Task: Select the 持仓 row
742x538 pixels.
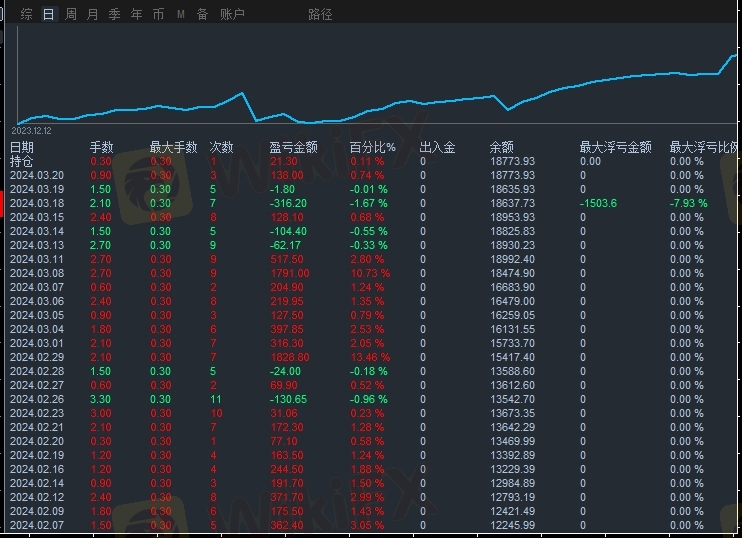Action: tap(22, 161)
